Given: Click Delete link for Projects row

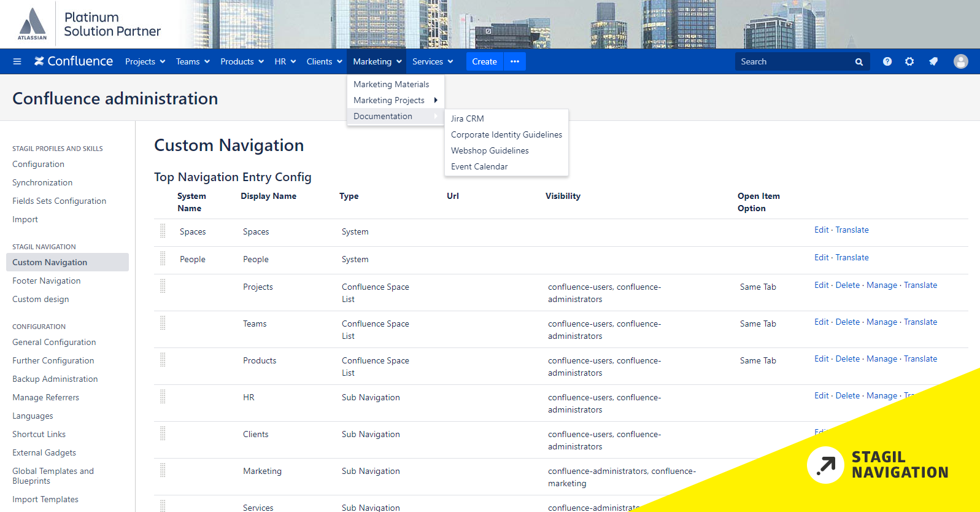Looking at the screenshot, I should pyautogui.click(x=847, y=285).
